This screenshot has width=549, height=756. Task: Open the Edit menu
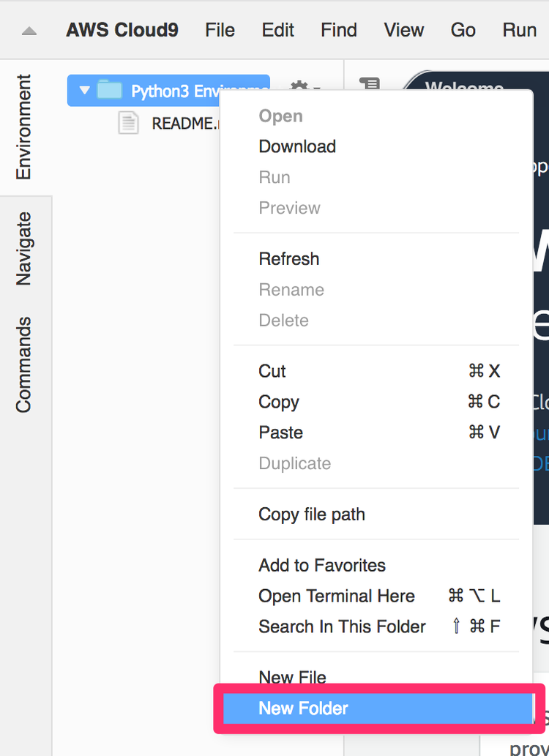pyautogui.click(x=278, y=30)
